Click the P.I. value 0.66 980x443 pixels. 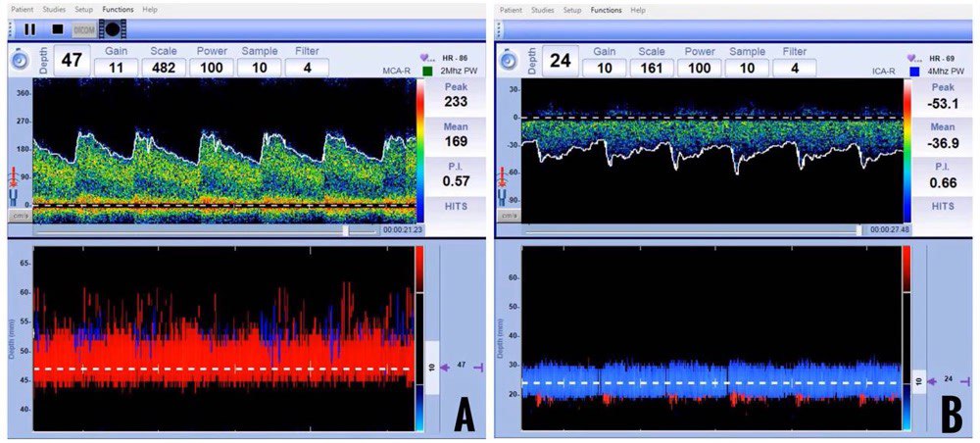(x=945, y=184)
